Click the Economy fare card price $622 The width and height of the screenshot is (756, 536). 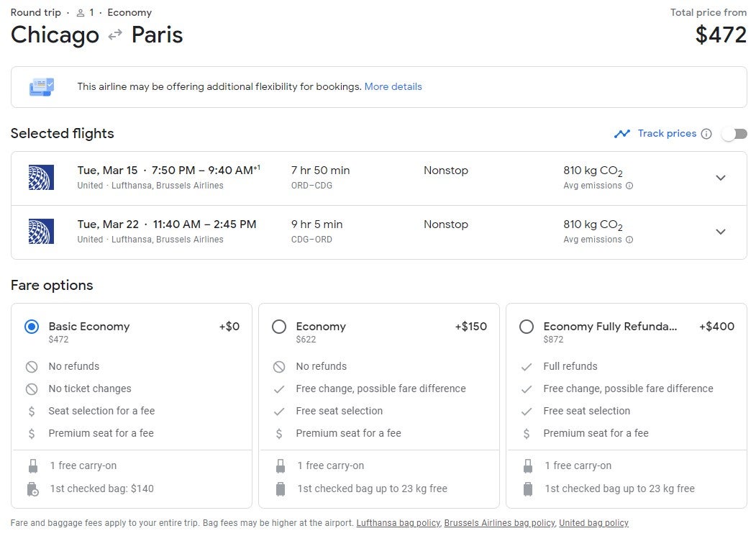[x=306, y=340]
